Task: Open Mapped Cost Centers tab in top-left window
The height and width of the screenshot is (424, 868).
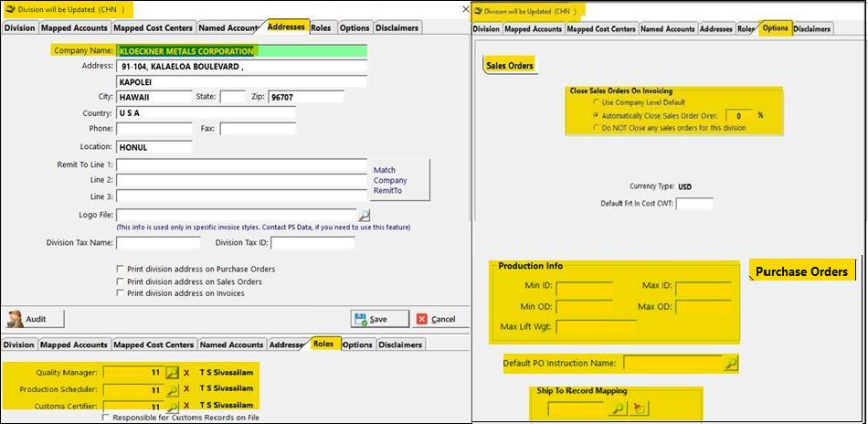Action: [153, 27]
